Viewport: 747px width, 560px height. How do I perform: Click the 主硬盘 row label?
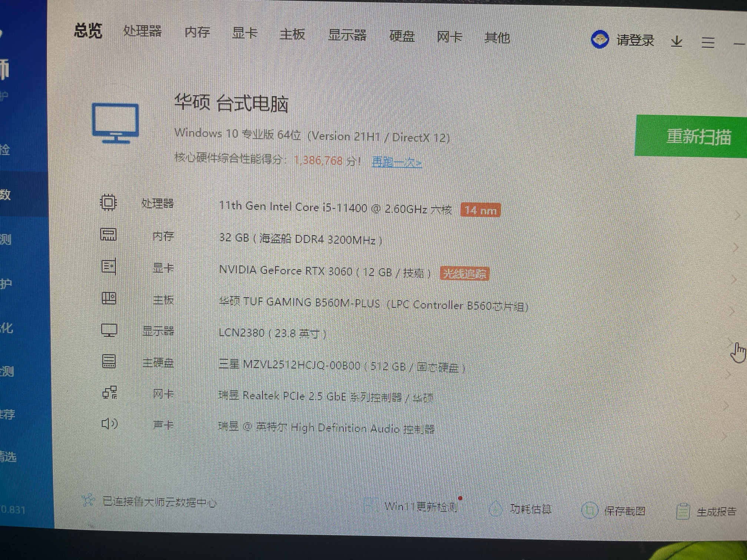(x=158, y=362)
